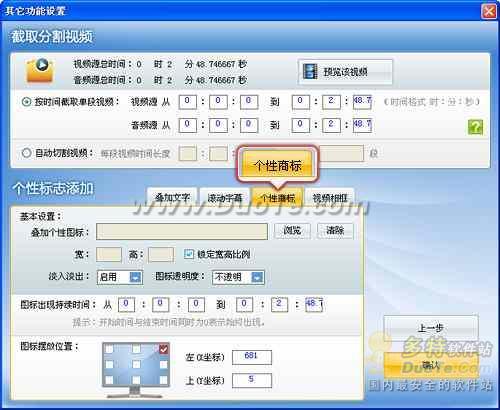Select center position on the monitor grid
This screenshot has width=500, height=410.
(136, 364)
